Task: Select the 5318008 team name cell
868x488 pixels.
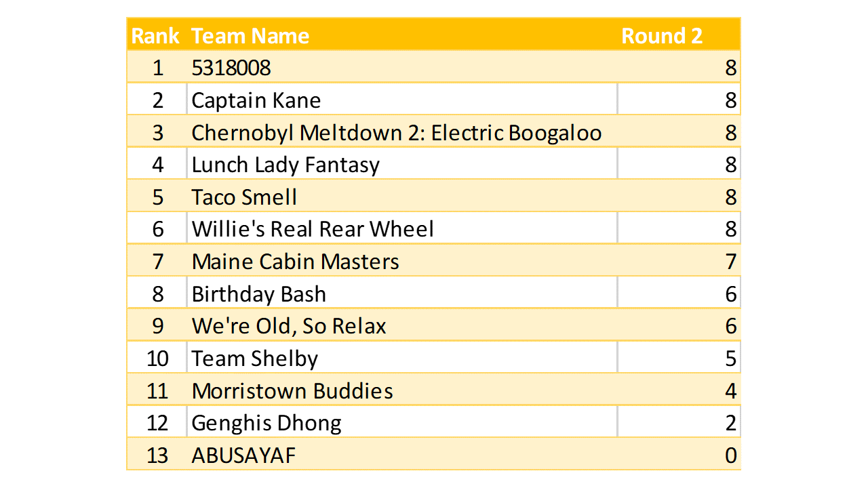Action: (x=231, y=68)
